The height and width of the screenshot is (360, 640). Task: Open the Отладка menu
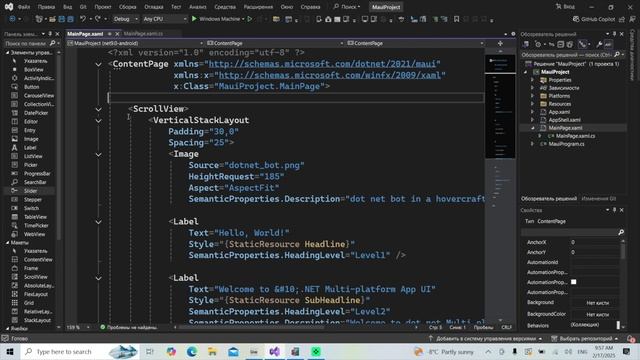153,7
